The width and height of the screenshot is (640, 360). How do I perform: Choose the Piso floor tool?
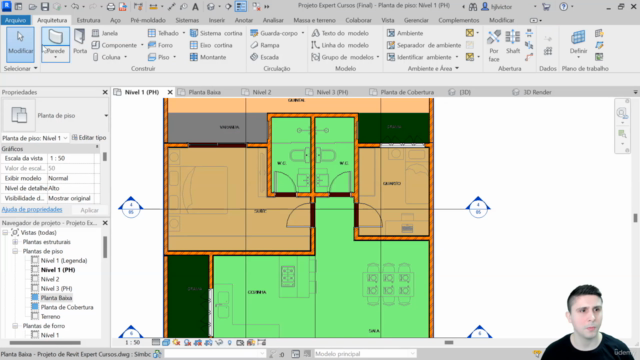click(159, 57)
